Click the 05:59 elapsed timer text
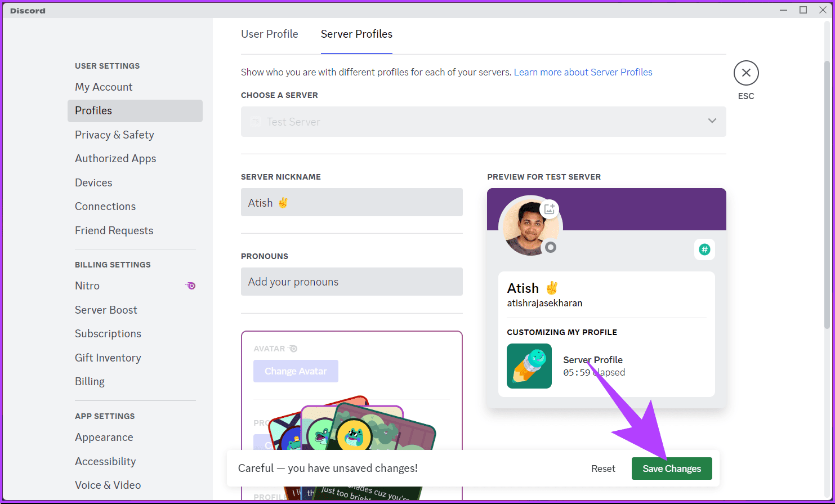 594,372
